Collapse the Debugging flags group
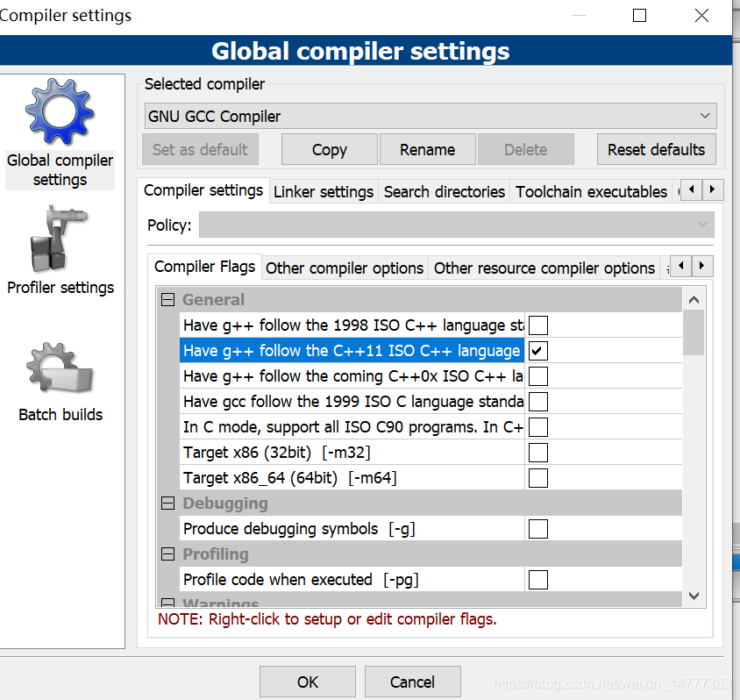 click(167, 504)
